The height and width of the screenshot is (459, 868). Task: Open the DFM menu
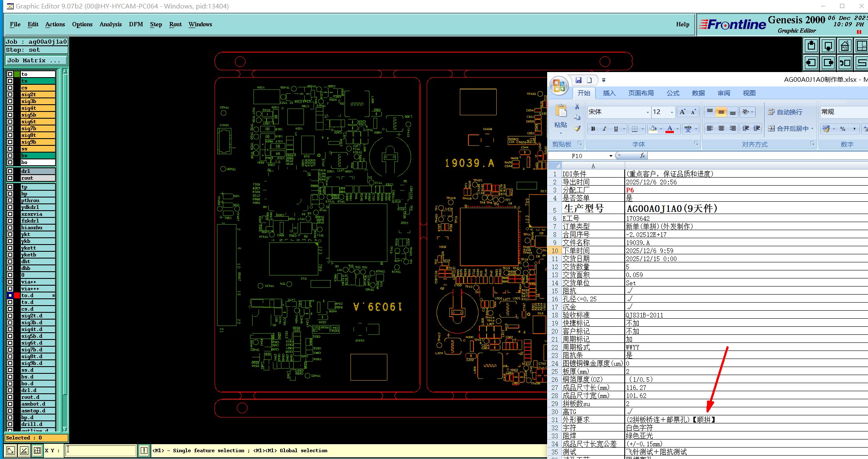[136, 24]
